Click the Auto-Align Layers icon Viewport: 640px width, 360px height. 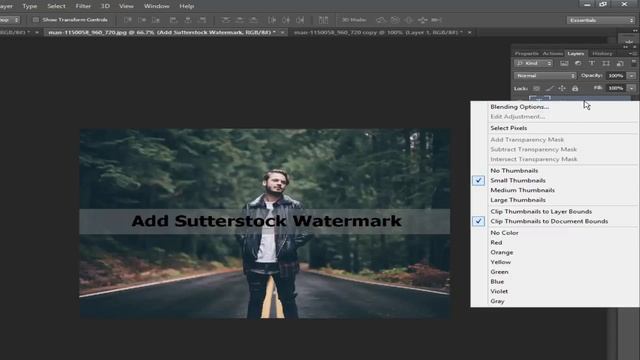click(x=323, y=20)
